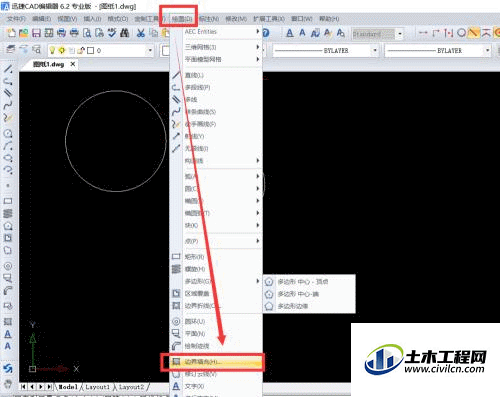Click the Cut scissors toolbar icon

[141, 33]
